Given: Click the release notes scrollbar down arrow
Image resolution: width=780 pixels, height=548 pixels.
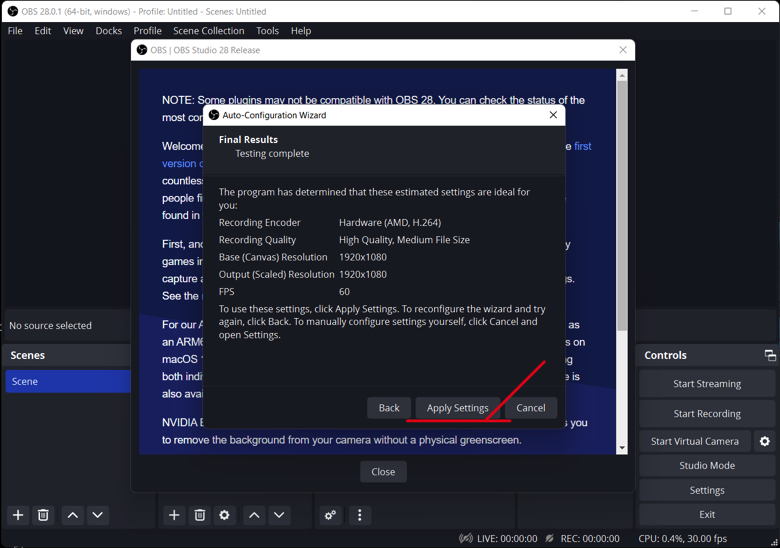Looking at the screenshot, I should click(622, 448).
